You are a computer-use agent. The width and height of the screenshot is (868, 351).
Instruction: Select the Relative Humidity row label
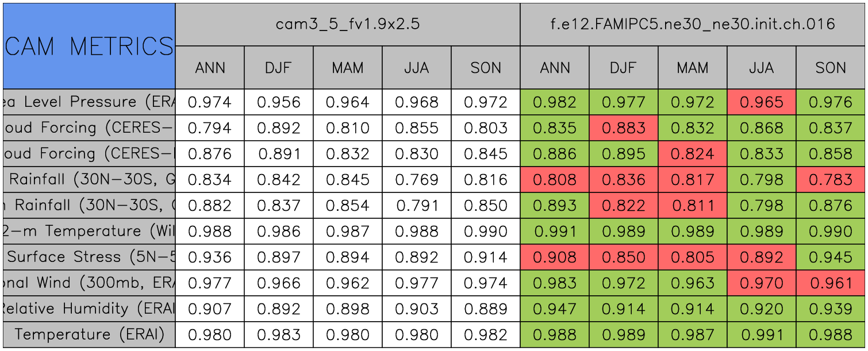pos(89,308)
